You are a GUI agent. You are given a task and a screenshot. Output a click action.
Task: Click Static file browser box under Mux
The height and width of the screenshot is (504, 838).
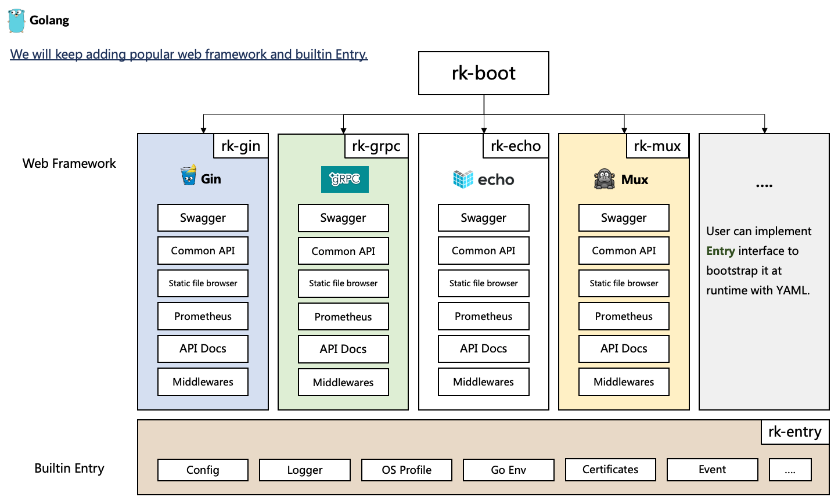point(624,283)
